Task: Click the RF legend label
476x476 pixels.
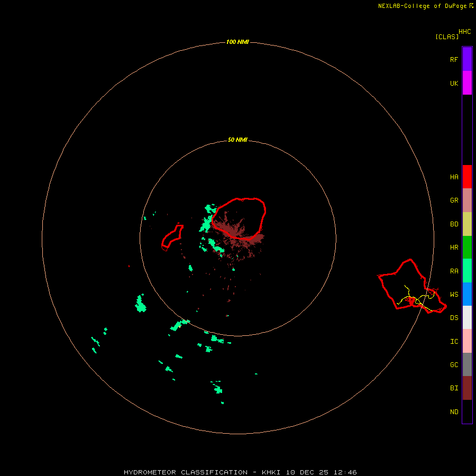Action: click(454, 59)
